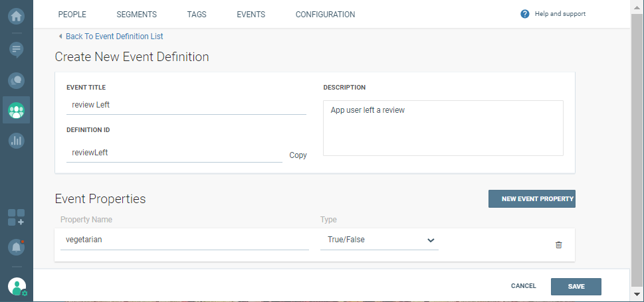Click the Help and support question icon

(x=525, y=14)
